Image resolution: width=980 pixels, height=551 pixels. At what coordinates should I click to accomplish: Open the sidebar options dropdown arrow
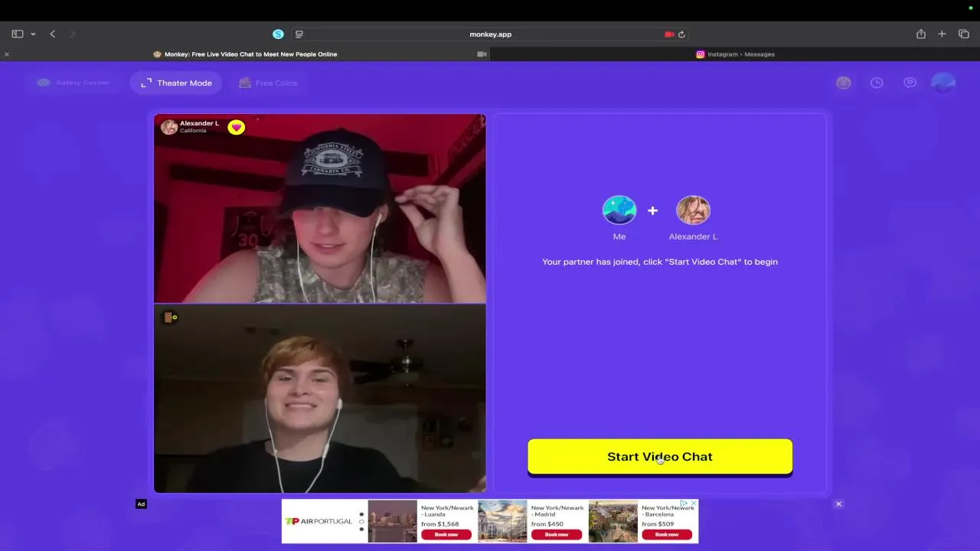(33, 34)
